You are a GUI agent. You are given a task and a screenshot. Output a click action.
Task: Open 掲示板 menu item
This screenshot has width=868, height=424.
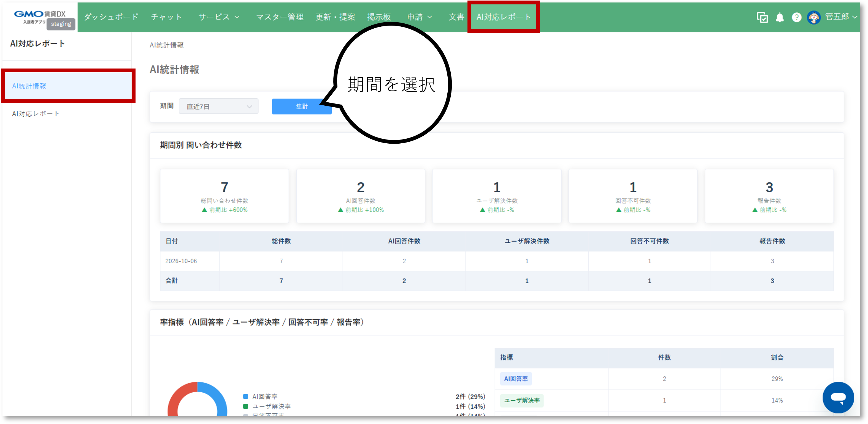point(379,17)
